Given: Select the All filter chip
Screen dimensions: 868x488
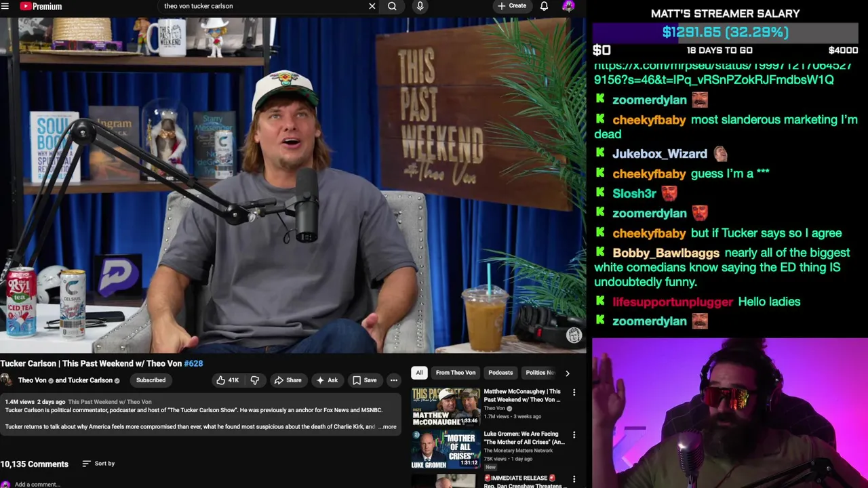Looking at the screenshot, I should [x=419, y=373].
